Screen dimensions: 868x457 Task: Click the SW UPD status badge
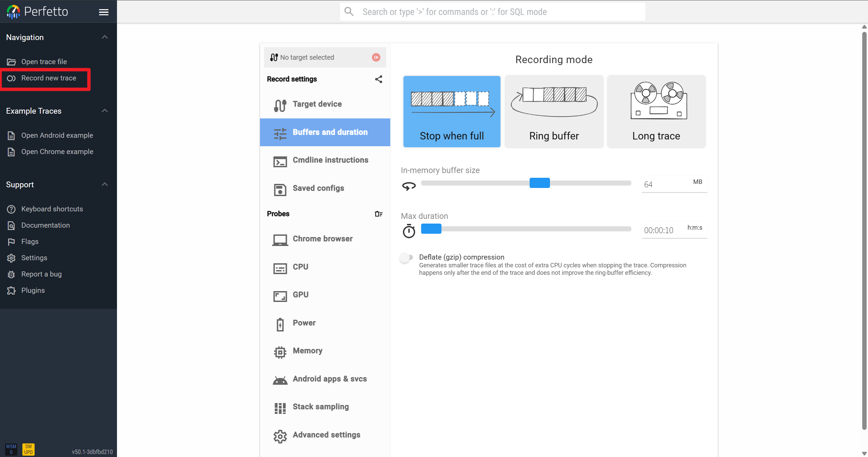pos(28,449)
